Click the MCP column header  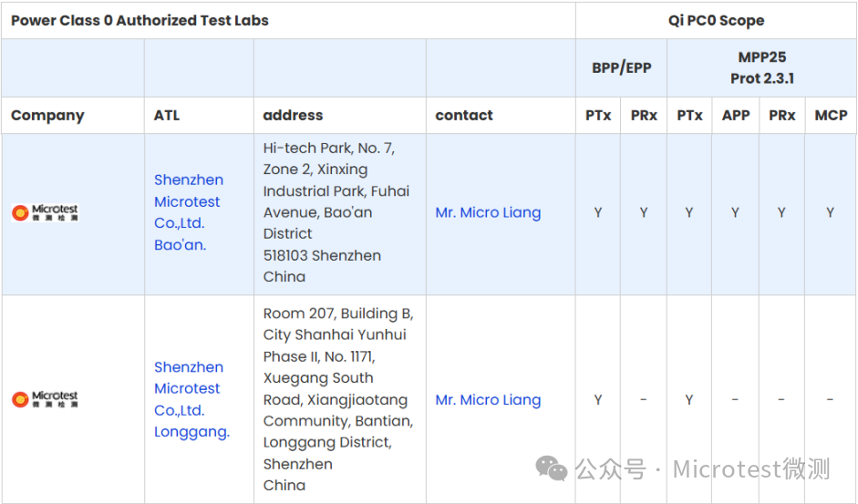(x=831, y=116)
